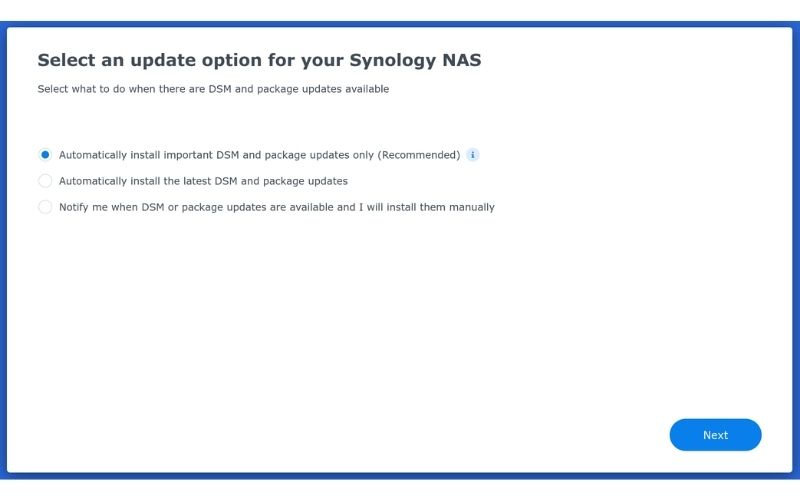Click 'package updates only' wording in first option
Viewport: 800px width, 500px height.
coord(319,155)
